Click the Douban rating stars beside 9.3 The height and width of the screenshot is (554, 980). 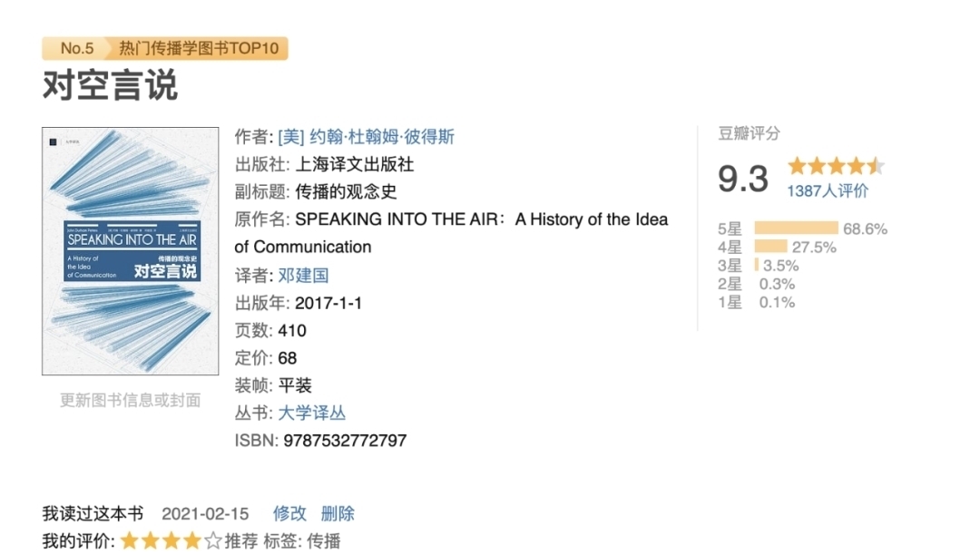point(835,166)
